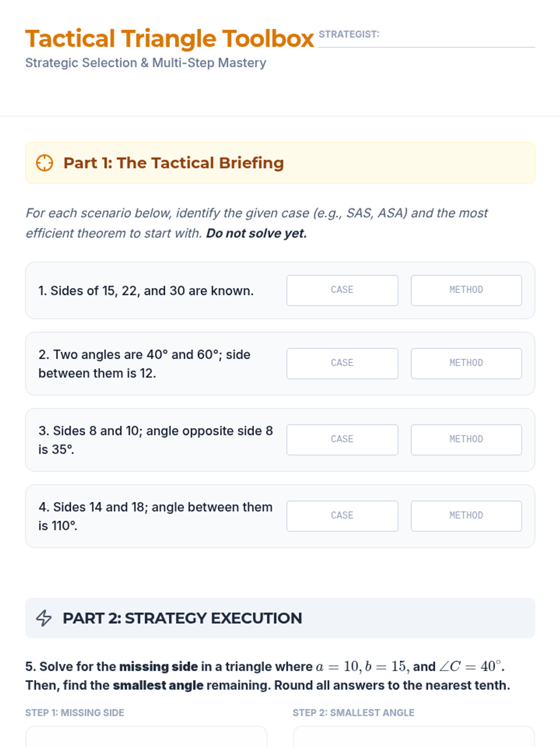This screenshot has width=560, height=747.
Task: Select the CASE box for the 40° and 60° scenario
Action: pyautogui.click(x=342, y=363)
